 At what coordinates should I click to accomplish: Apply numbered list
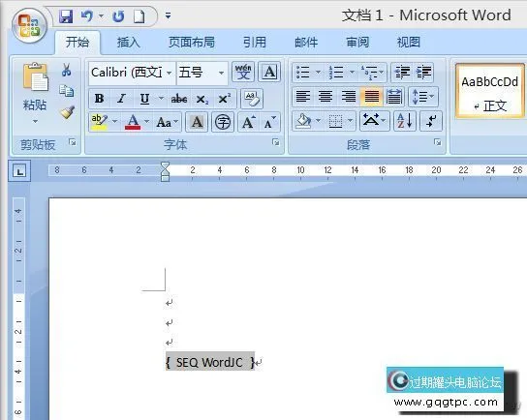[337, 72]
